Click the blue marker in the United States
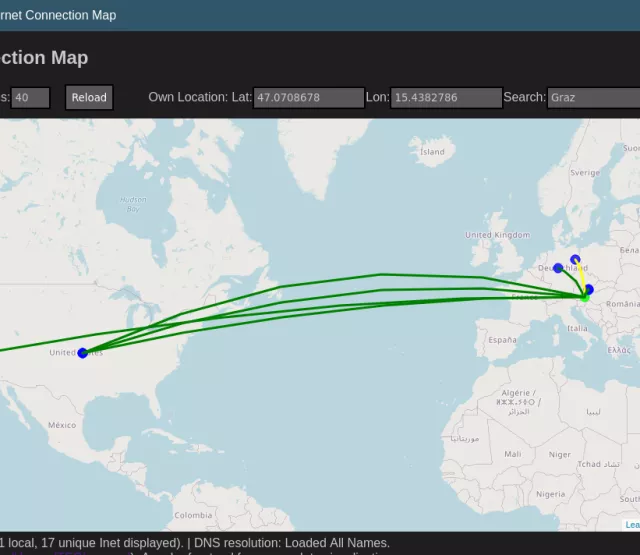Viewport: 640px width, 555px height. [83, 352]
